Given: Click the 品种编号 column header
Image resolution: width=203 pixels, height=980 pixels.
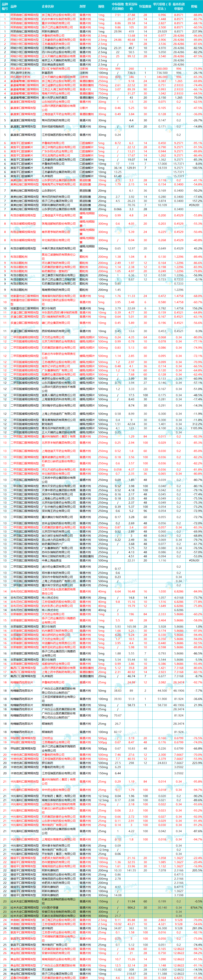Looking at the screenshot, I should [5, 6].
